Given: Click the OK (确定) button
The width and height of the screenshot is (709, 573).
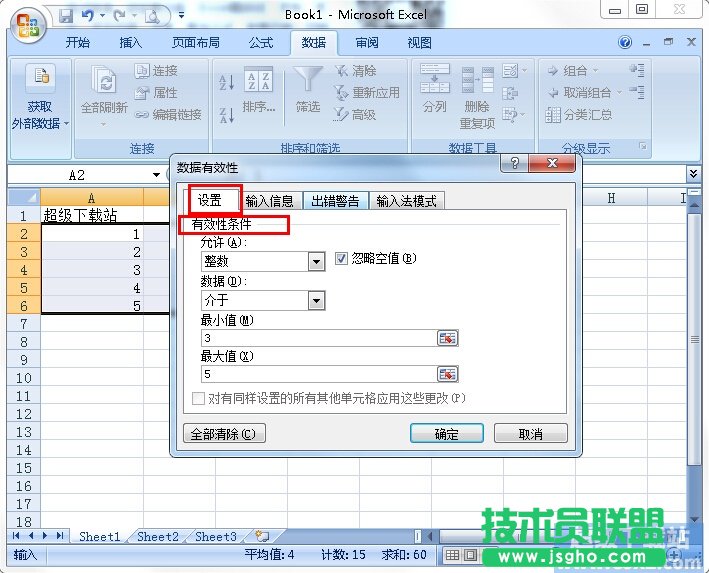Looking at the screenshot, I should (x=446, y=434).
